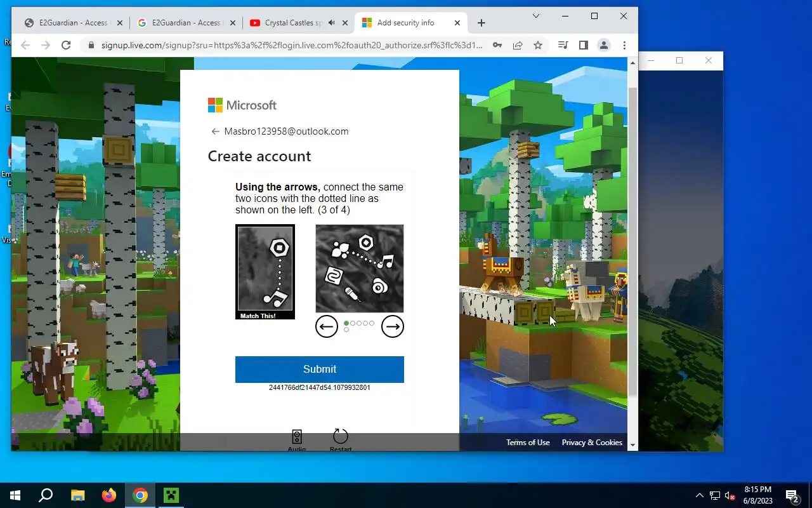The height and width of the screenshot is (508, 812).
Task: Rotate puzzle image with left arrow
Action: pos(327,326)
